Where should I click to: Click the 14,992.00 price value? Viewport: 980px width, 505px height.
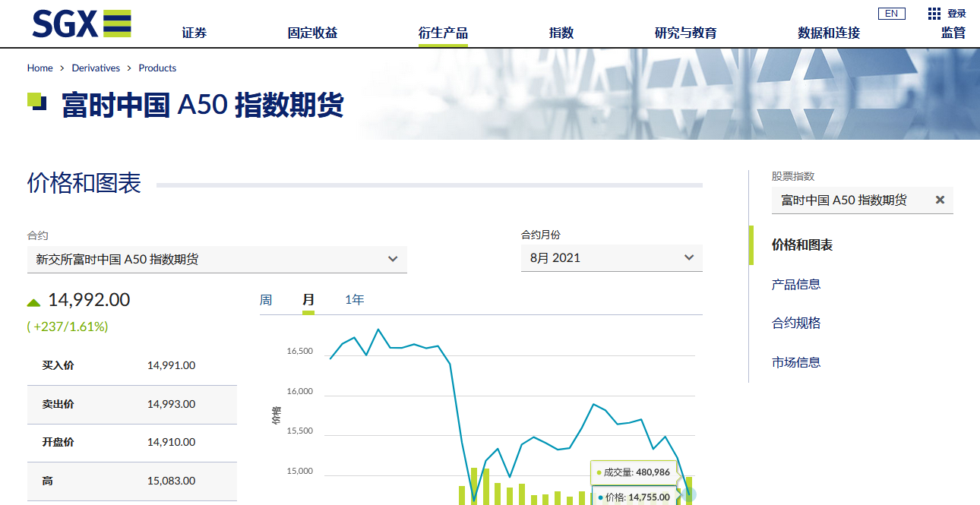[x=89, y=300]
